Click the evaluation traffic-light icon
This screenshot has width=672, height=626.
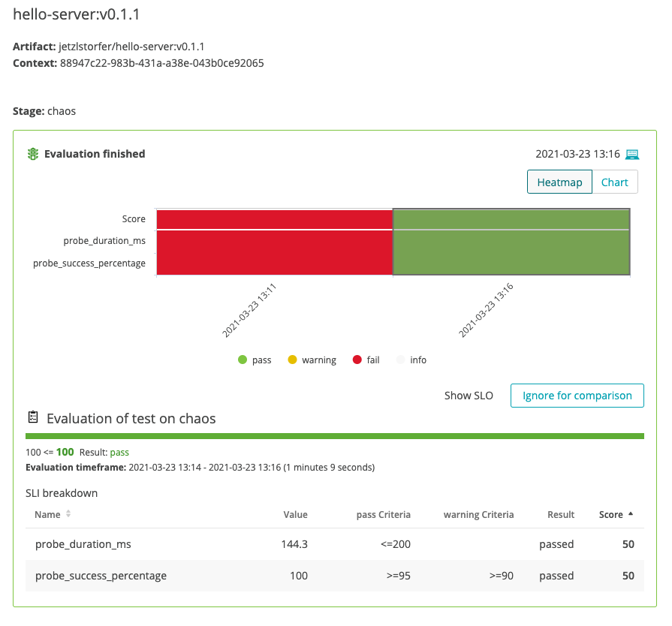point(33,154)
